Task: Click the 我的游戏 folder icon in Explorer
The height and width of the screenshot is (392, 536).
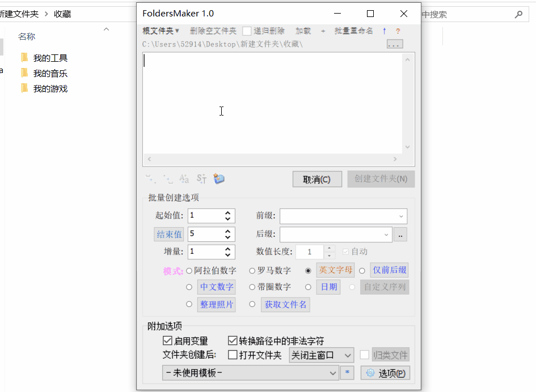Action: [24, 88]
